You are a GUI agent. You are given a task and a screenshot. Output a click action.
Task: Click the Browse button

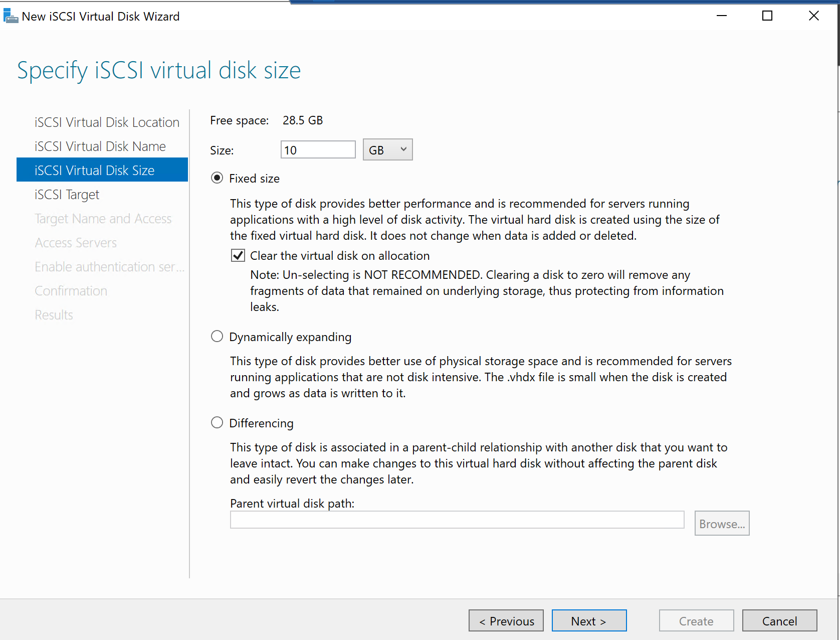[x=722, y=524]
